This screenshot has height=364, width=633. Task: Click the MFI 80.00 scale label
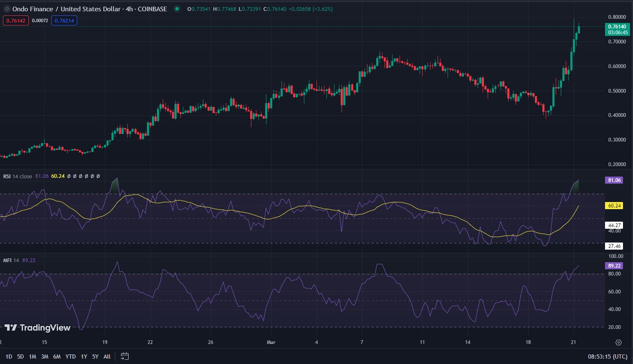614,274
